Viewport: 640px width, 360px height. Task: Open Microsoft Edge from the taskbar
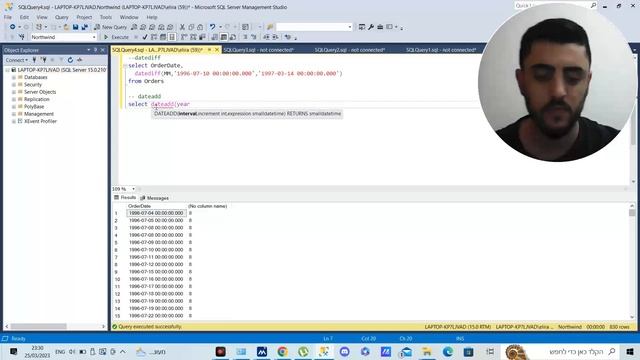(448, 351)
